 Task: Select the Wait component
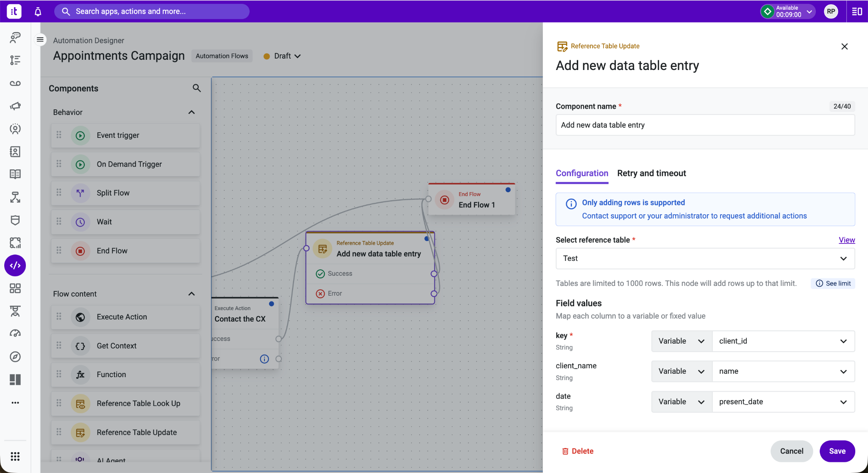point(125,222)
